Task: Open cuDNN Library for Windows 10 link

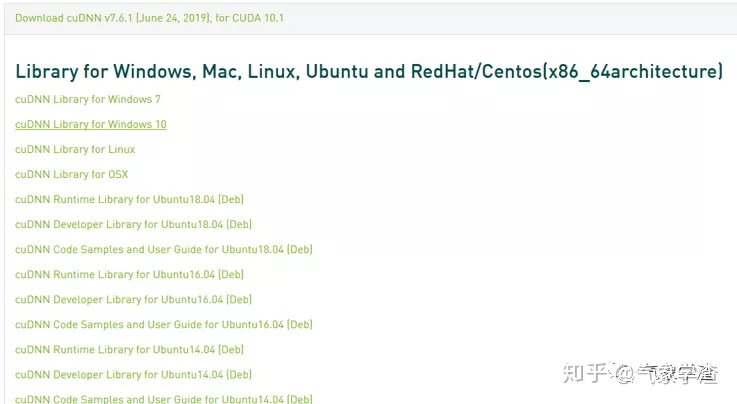Action: 91,124
